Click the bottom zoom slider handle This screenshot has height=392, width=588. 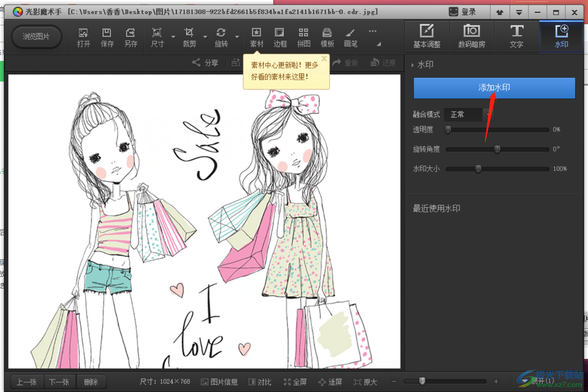click(x=422, y=381)
